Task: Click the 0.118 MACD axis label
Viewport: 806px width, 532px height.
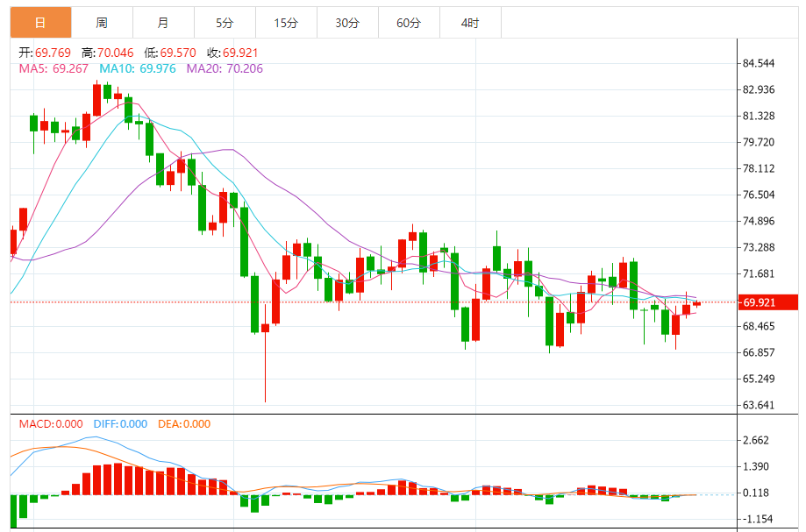Action: coord(756,493)
